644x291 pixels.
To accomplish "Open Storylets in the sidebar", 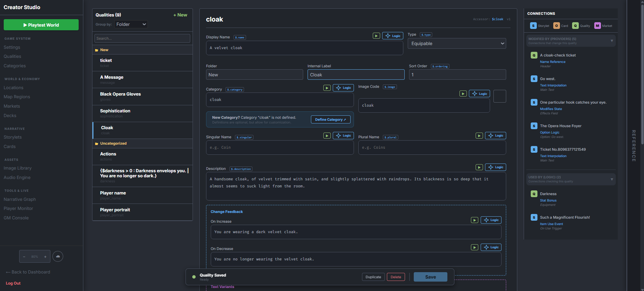I will pos(13,137).
